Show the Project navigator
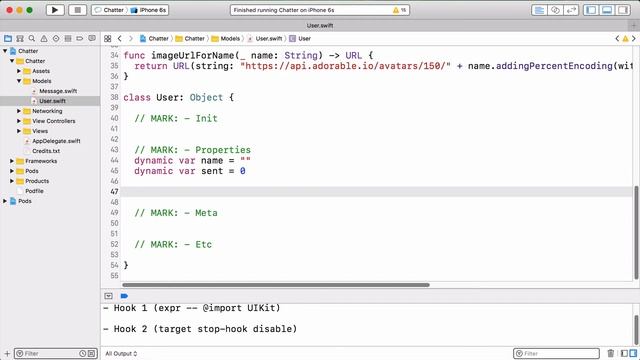Screen dimensions: 640x360 click(8, 38)
